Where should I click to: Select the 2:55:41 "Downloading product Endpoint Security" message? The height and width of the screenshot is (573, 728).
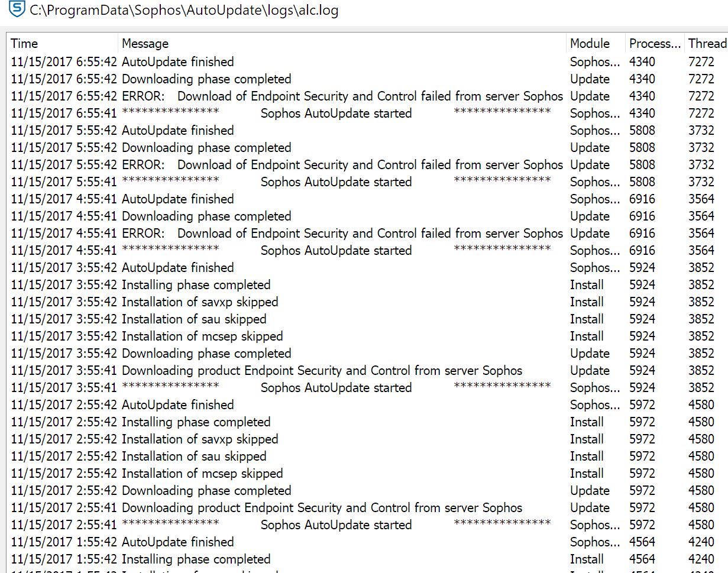(x=322, y=507)
